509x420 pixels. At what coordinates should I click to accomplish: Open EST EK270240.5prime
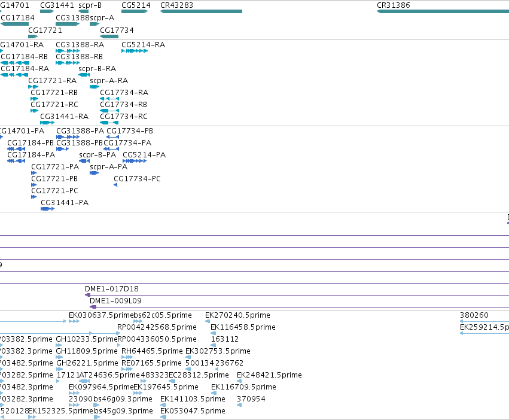[x=237, y=315]
